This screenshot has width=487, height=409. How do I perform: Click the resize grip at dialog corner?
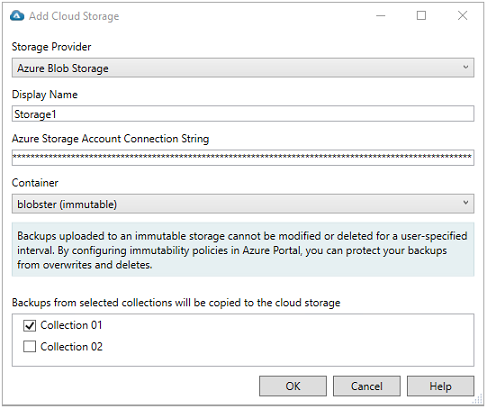coord(478,399)
